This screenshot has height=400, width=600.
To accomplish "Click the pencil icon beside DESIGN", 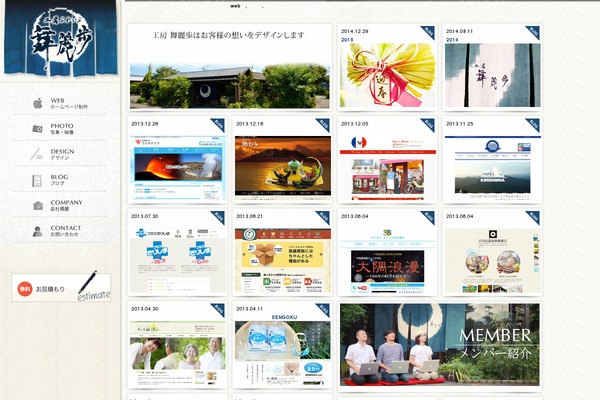I will pos(37,154).
